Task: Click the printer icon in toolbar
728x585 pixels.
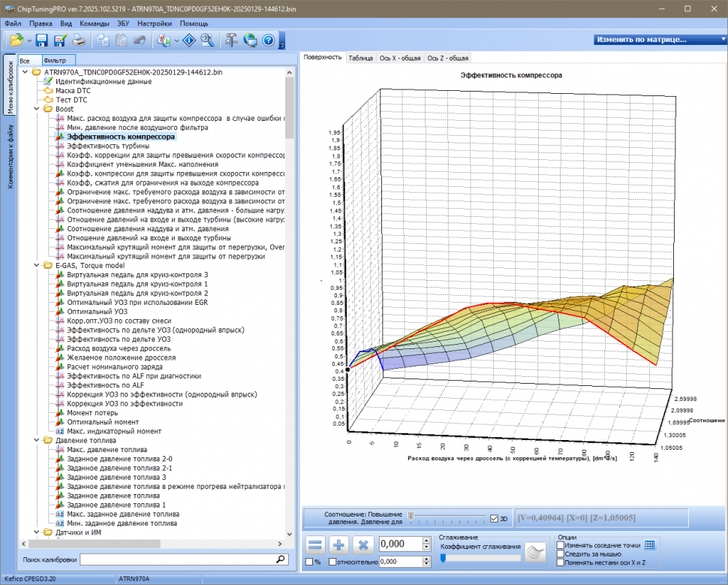Action: click(78, 41)
